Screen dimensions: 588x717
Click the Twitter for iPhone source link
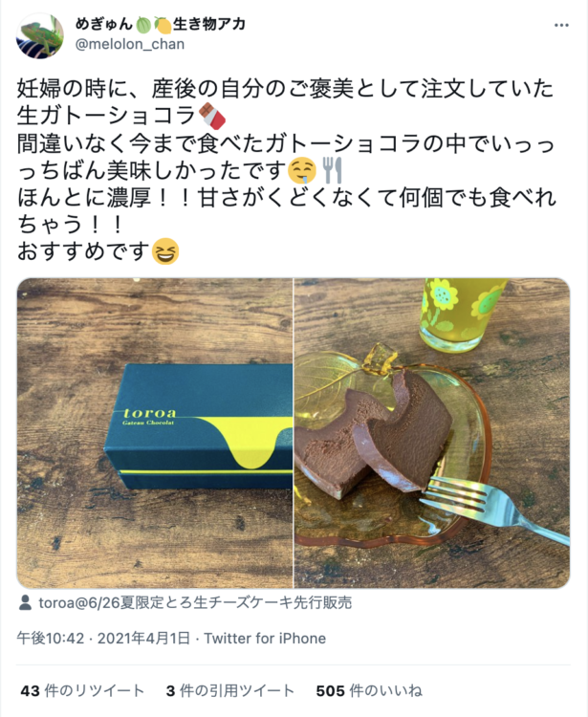(265, 638)
